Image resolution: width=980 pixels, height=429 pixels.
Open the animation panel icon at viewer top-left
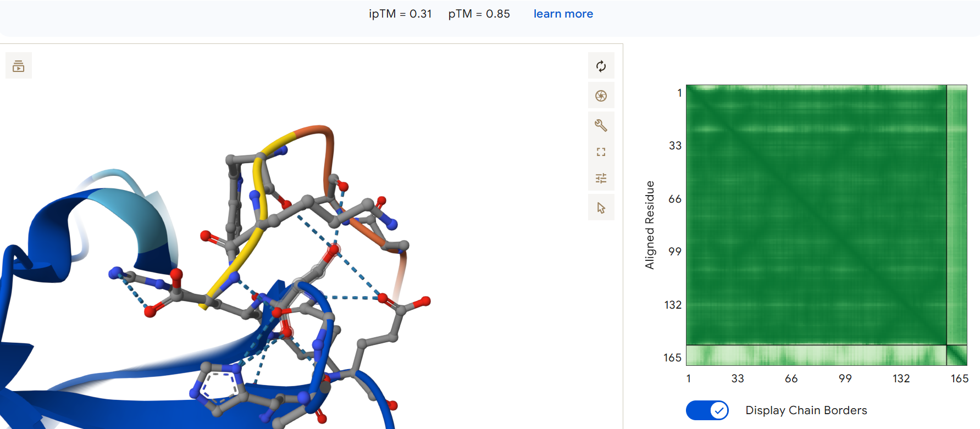(x=19, y=66)
